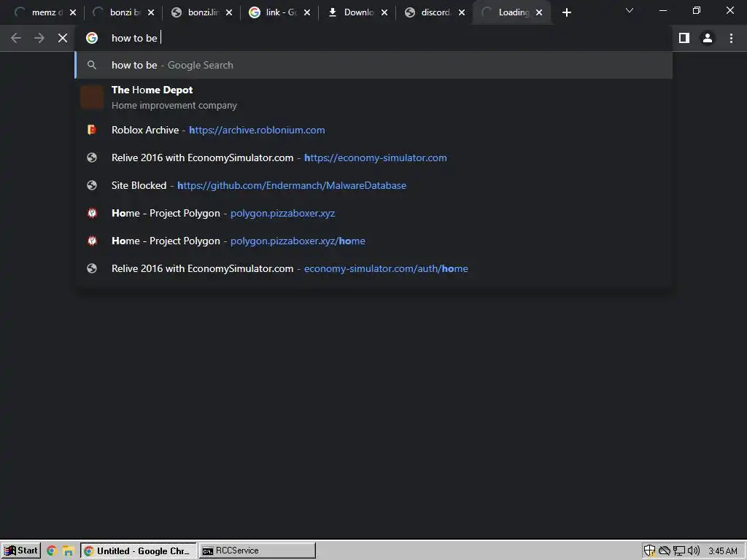Open Project Polygon polygon.pizzaboxer.xyz suggestion
The width and height of the screenshot is (747, 560).
[373, 213]
